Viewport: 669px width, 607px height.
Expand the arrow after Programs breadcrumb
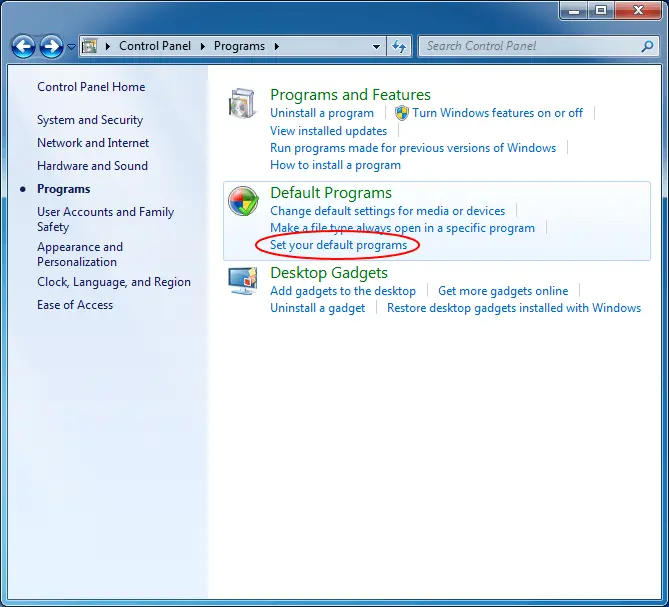(x=277, y=46)
